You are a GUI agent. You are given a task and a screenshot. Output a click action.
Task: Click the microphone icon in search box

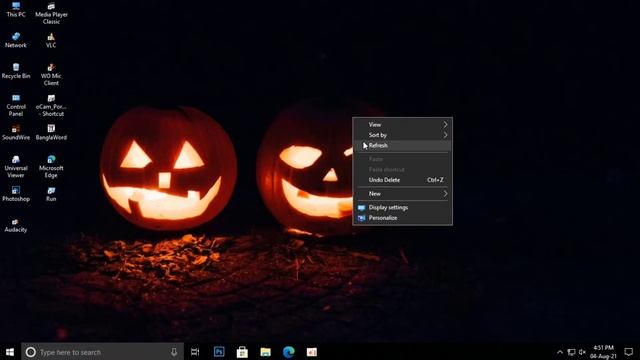174,352
